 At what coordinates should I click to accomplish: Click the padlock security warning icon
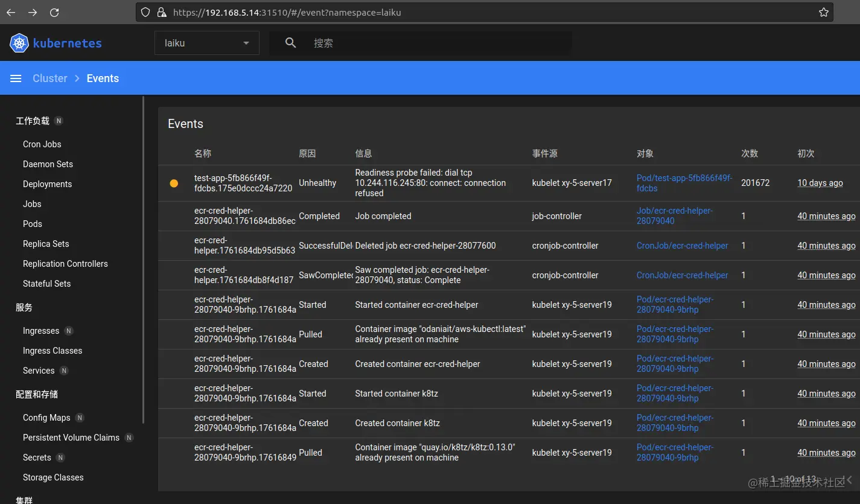161,12
